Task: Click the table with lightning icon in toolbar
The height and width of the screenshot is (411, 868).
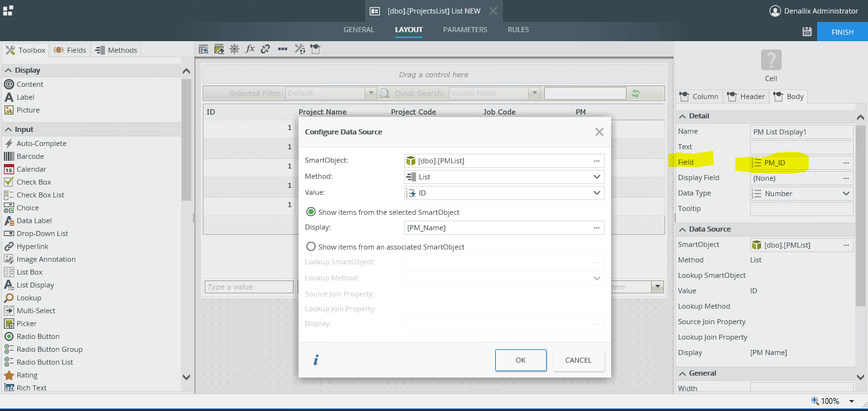Action: tap(203, 49)
